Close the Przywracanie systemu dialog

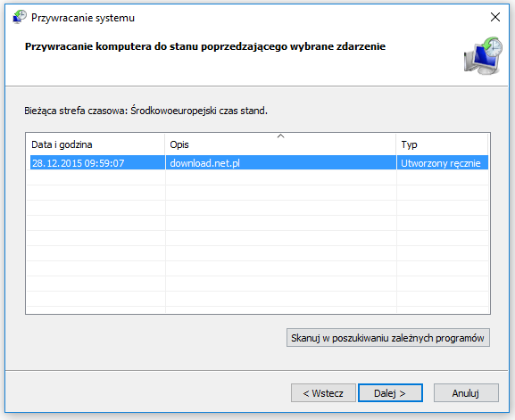[x=495, y=17]
